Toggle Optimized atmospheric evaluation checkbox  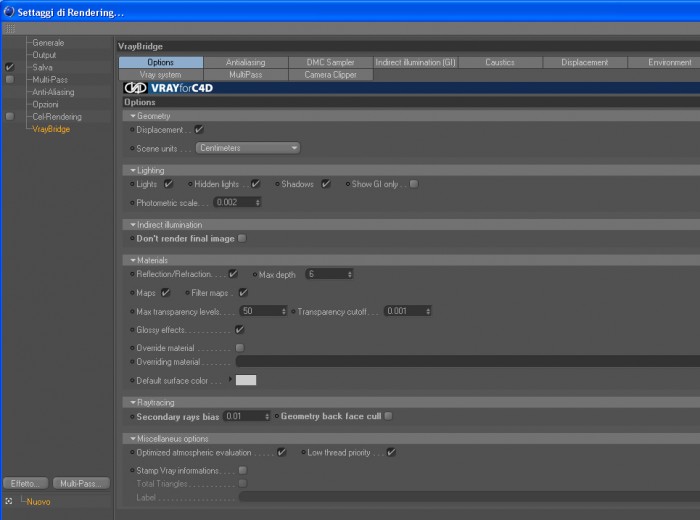coord(281,452)
